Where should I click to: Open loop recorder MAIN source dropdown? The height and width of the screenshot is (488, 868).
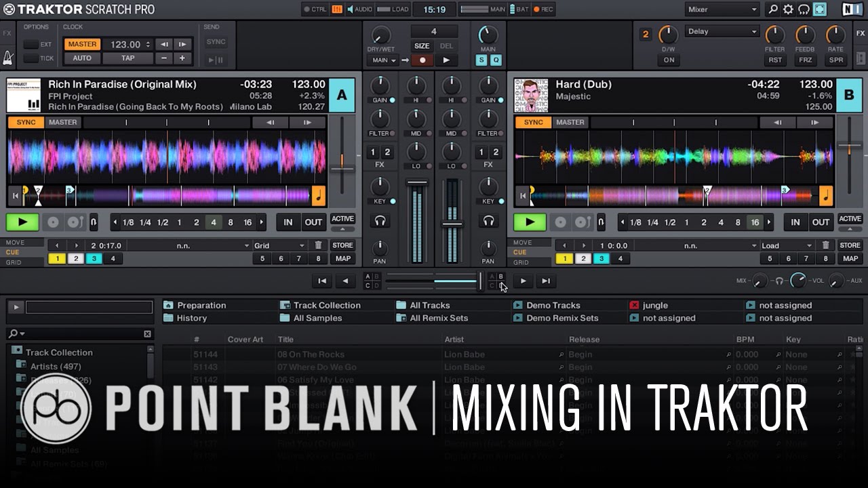click(384, 60)
